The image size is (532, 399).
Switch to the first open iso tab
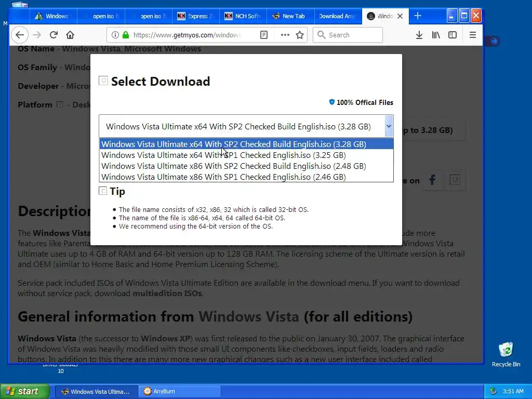pos(101,16)
